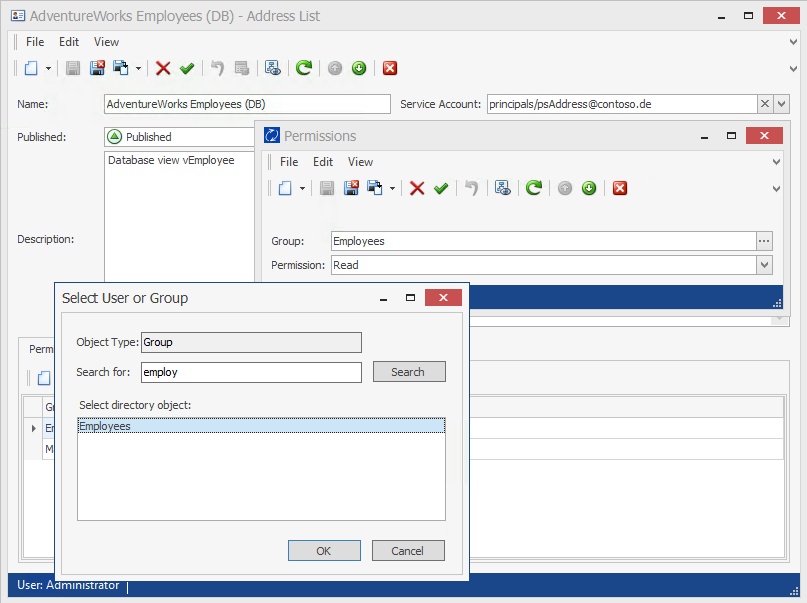Click red close-box icon in Permissions toolbar
This screenshot has height=603, width=807.
[x=620, y=188]
